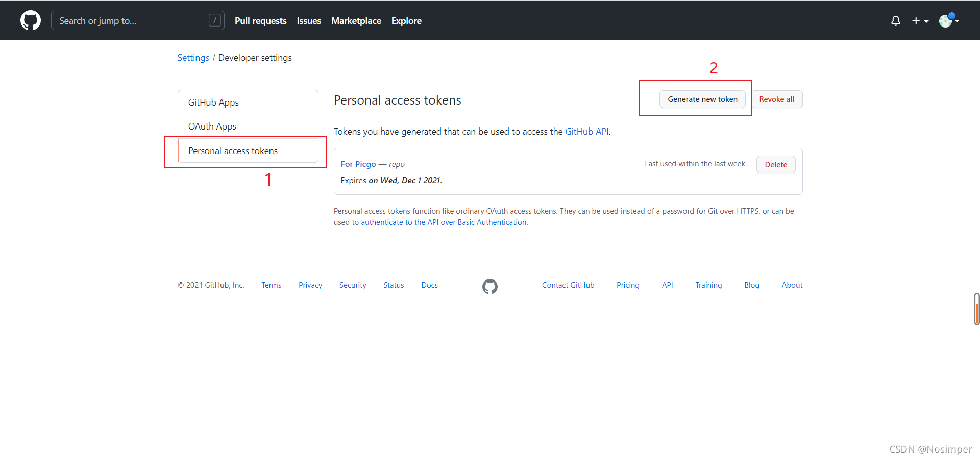
Task: Focus the Search or jump to field
Action: tap(138, 20)
